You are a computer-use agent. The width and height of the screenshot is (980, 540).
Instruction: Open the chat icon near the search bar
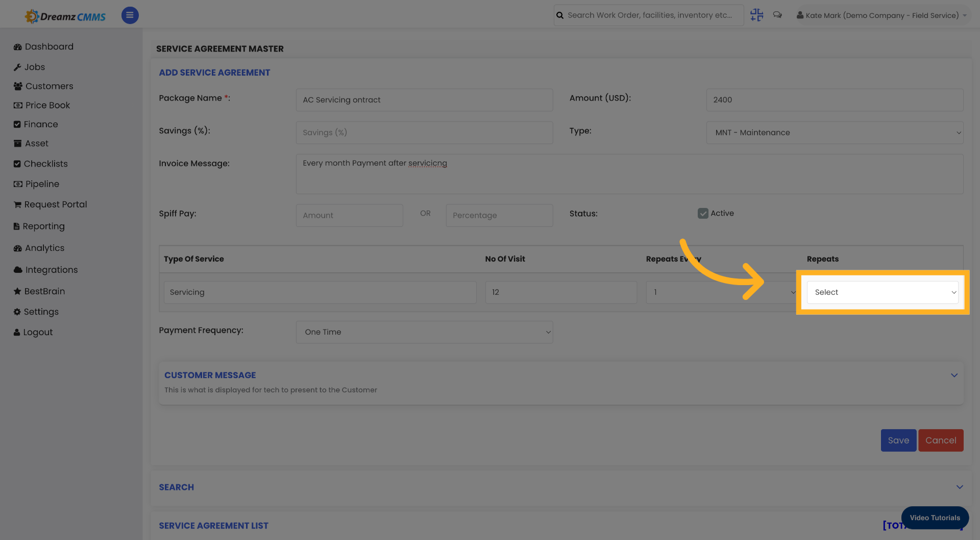coord(777,15)
